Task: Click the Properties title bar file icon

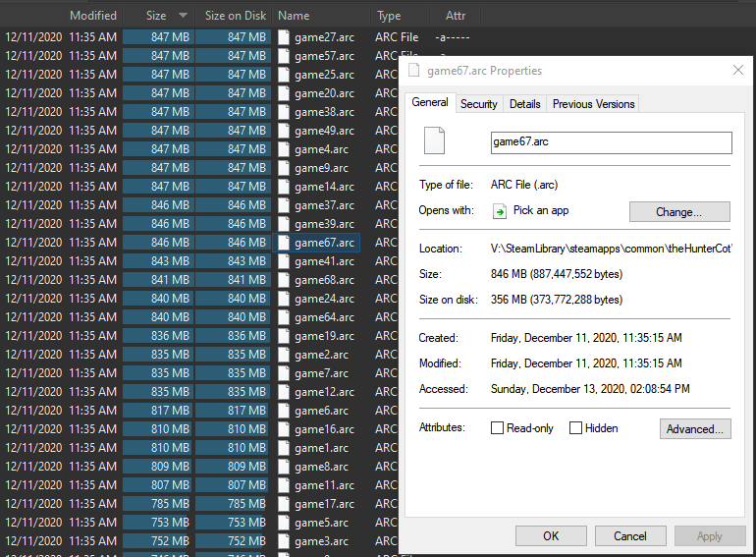Action: [413, 71]
